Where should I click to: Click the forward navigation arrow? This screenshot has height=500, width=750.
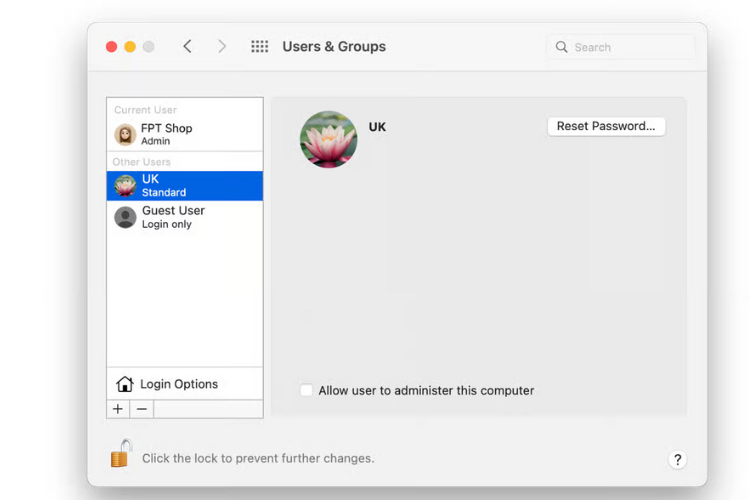221,46
